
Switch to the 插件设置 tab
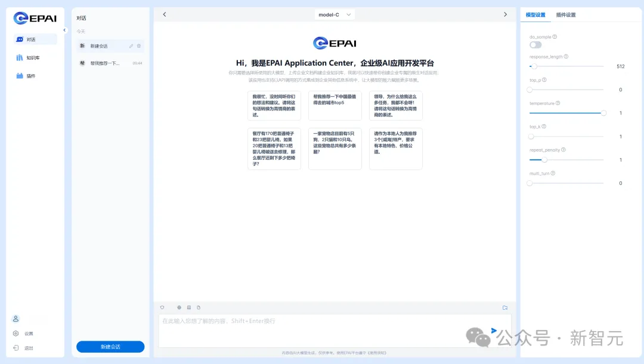click(565, 15)
